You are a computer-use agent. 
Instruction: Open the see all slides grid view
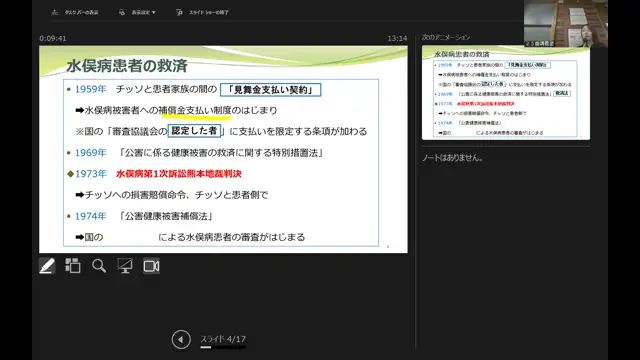tap(73, 266)
